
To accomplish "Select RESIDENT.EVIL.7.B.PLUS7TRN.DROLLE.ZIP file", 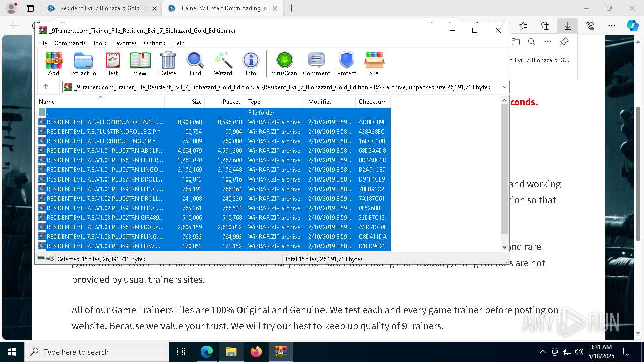I will point(214,132).
